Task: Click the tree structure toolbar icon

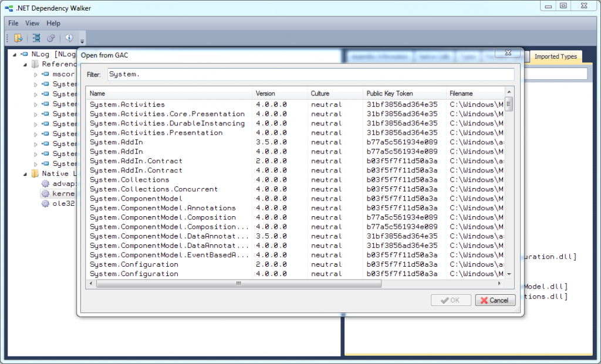Action: point(36,38)
